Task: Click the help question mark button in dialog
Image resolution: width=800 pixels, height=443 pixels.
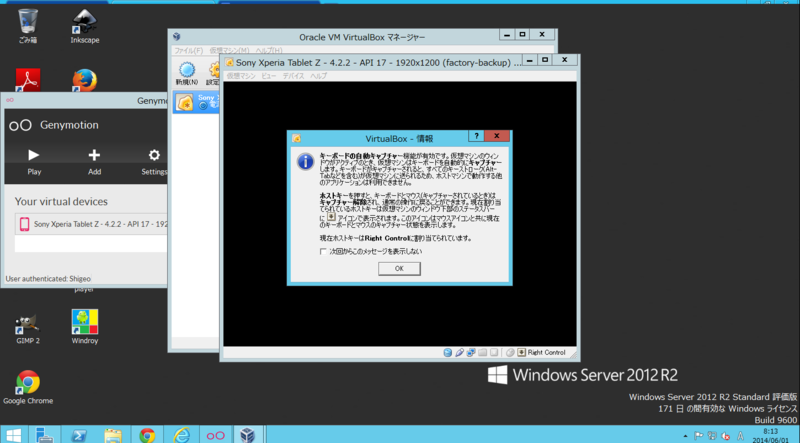Action: pyautogui.click(x=476, y=136)
